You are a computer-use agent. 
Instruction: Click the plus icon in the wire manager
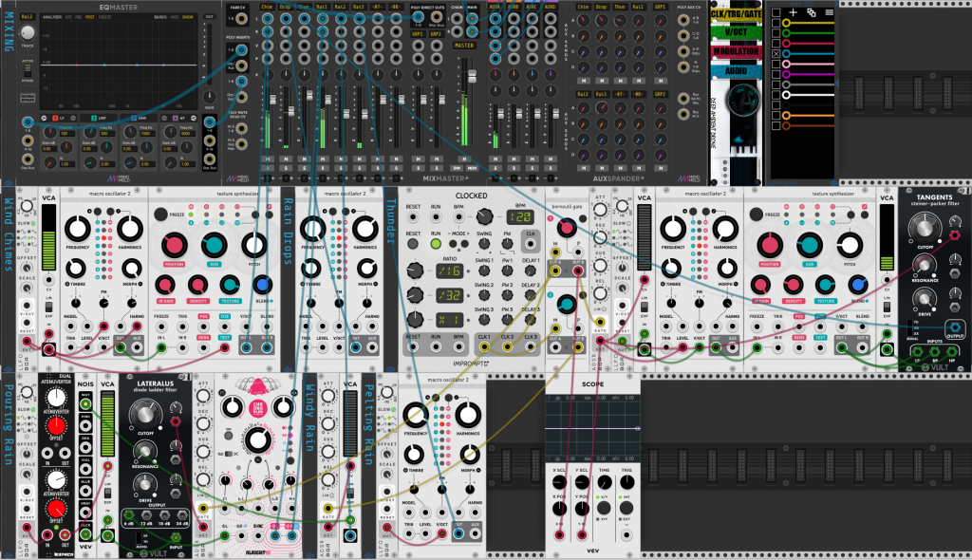793,12
